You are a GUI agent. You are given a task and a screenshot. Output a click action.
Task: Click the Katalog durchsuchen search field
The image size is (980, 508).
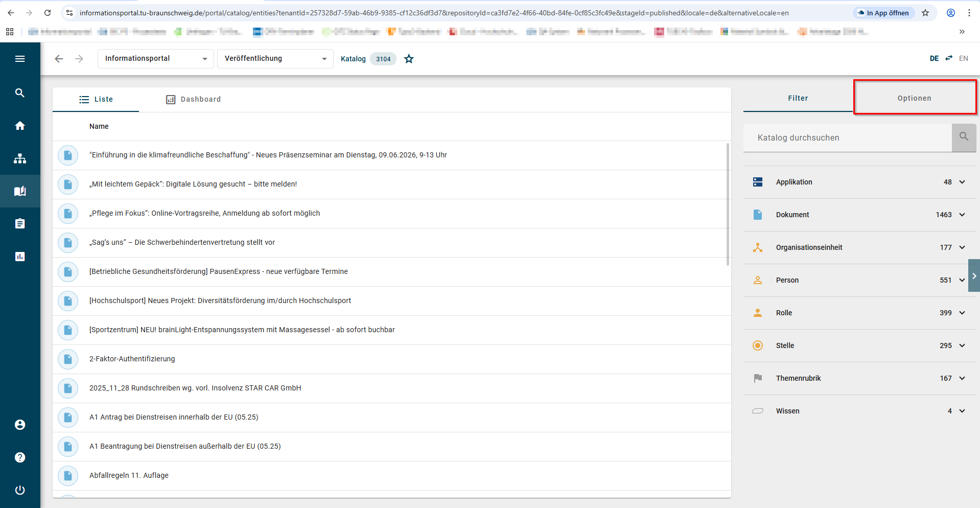pyautogui.click(x=847, y=137)
